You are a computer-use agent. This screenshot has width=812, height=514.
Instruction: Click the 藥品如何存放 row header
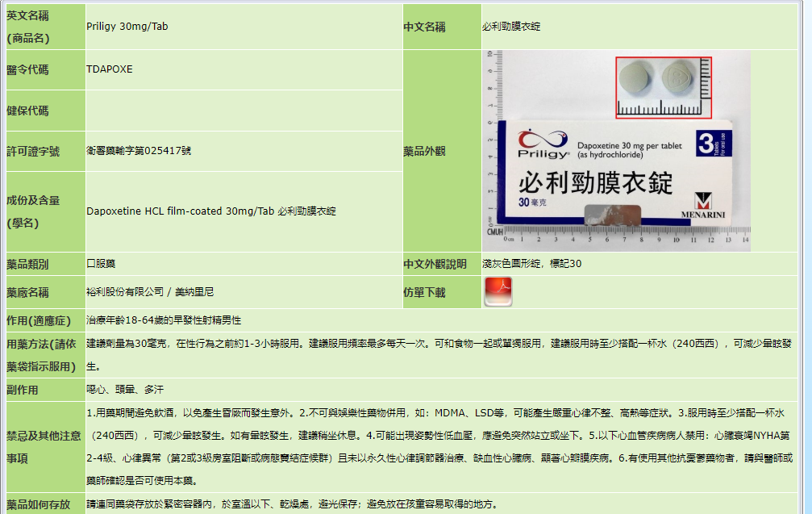coord(38,505)
